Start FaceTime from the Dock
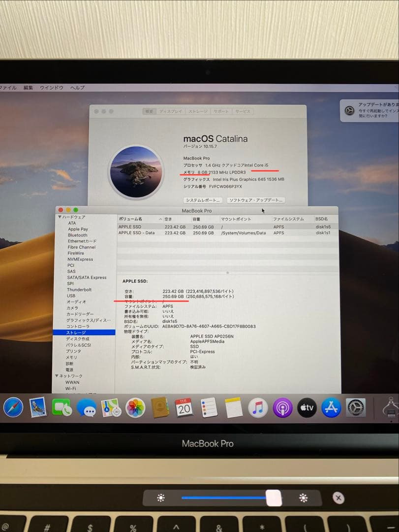 click(61, 408)
